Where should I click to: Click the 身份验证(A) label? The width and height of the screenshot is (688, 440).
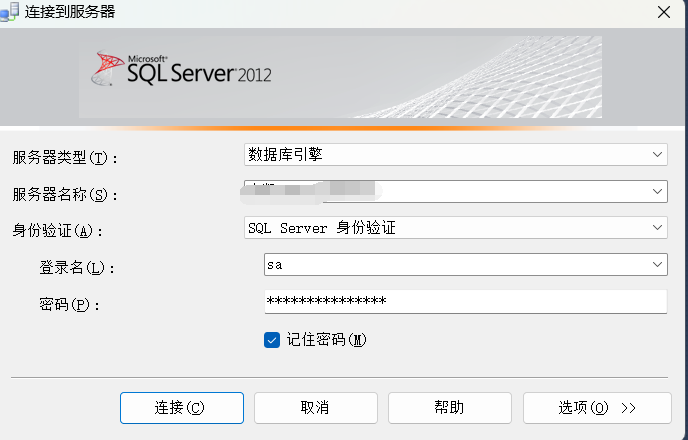pos(57,231)
